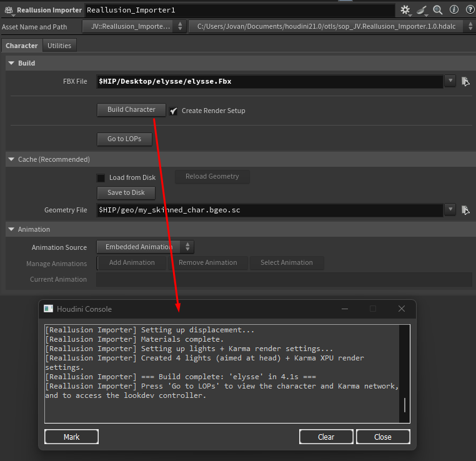Switch to the Utilities tab

59,46
